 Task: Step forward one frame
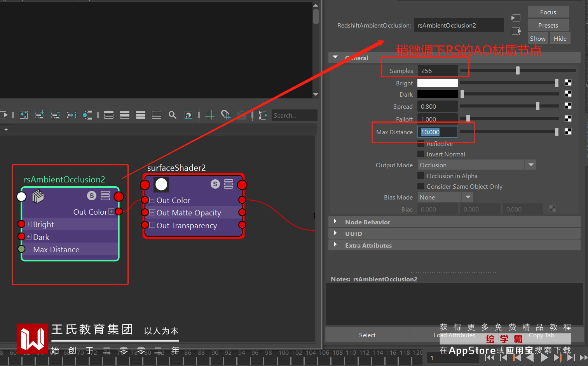click(571, 357)
